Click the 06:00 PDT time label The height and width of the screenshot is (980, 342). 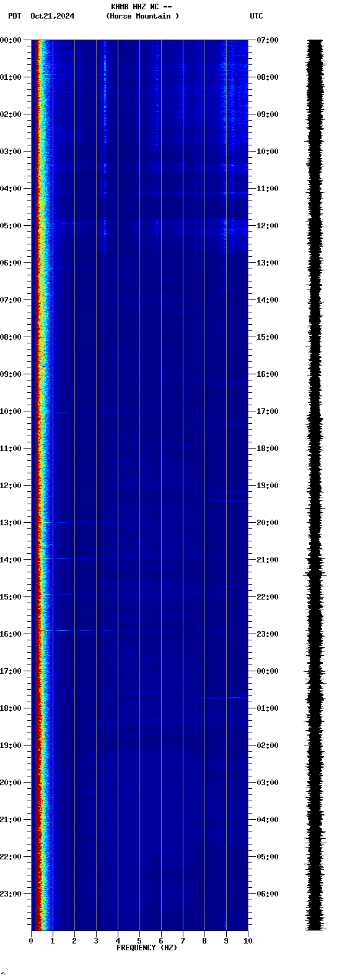[x=11, y=263]
